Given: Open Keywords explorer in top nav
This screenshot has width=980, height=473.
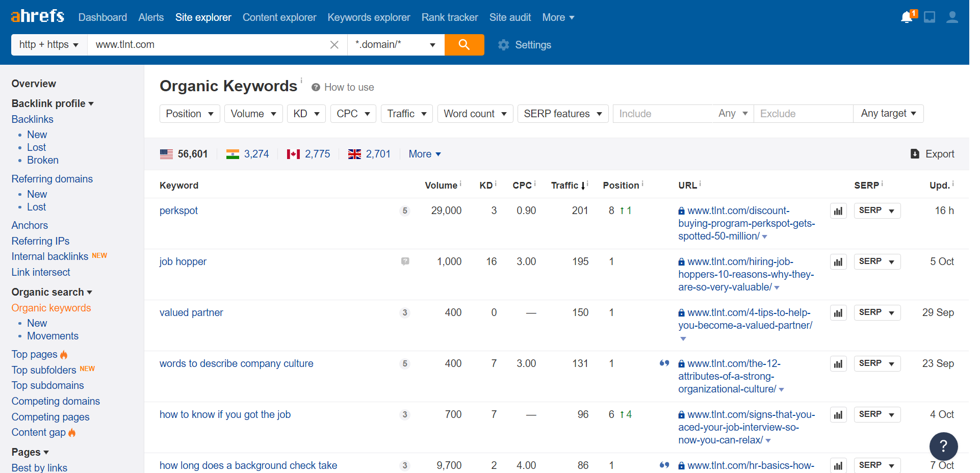Looking at the screenshot, I should (369, 17).
